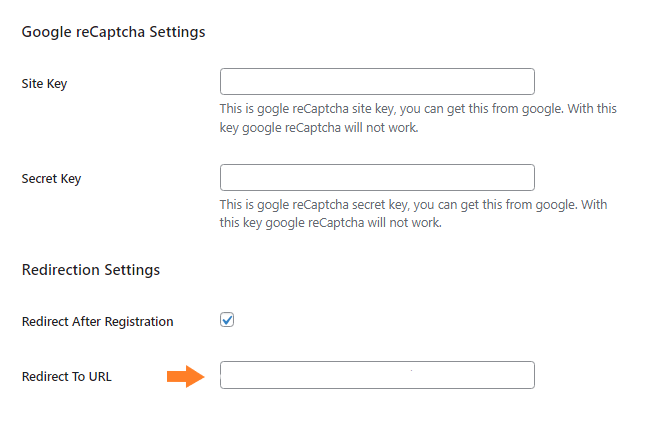The height and width of the screenshot is (439, 655).
Task: Focus the Site Key input field
Action: click(377, 81)
